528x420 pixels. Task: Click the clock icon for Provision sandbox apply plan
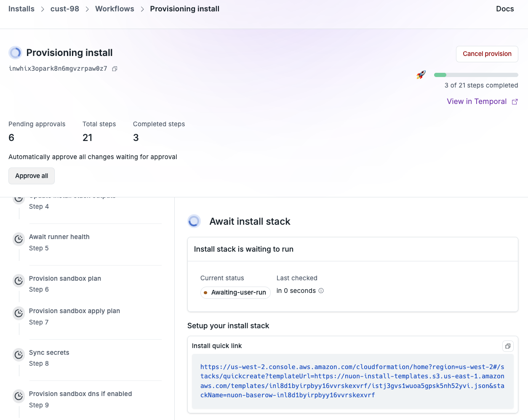[19, 313]
